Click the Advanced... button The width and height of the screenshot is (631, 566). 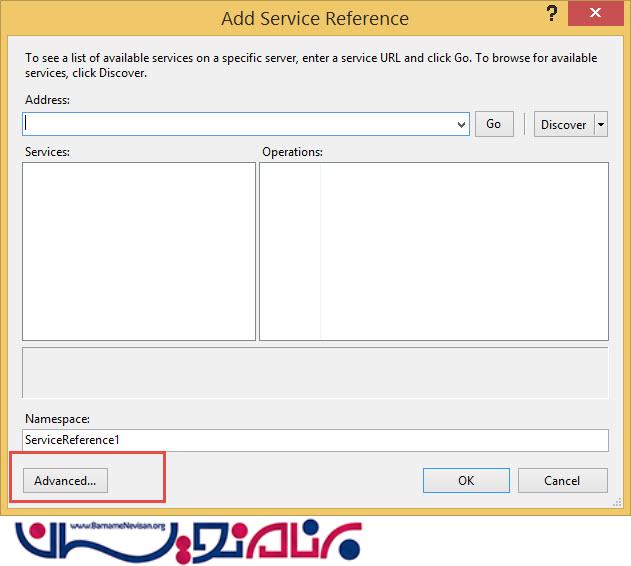[x=65, y=480]
